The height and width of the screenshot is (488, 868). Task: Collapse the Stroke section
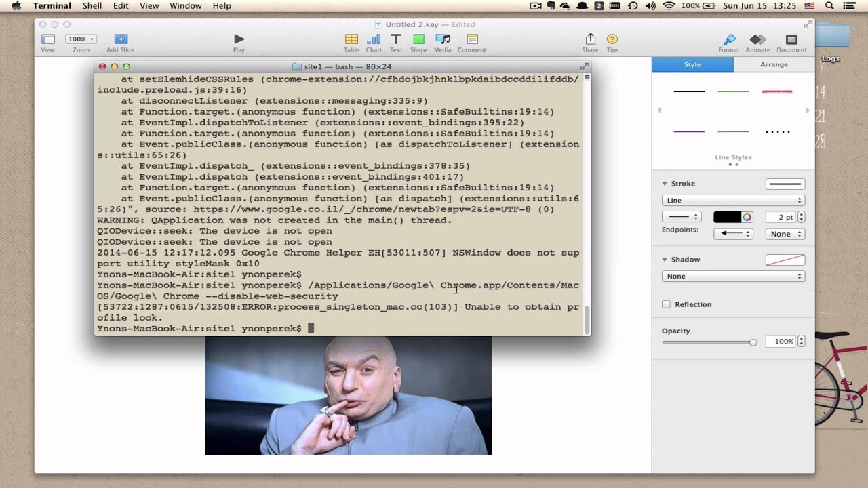[x=665, y=184]
